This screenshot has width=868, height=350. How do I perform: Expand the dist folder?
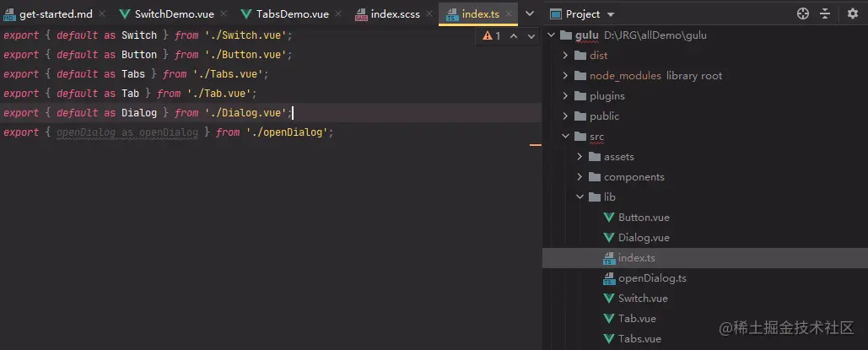(565, 56)
